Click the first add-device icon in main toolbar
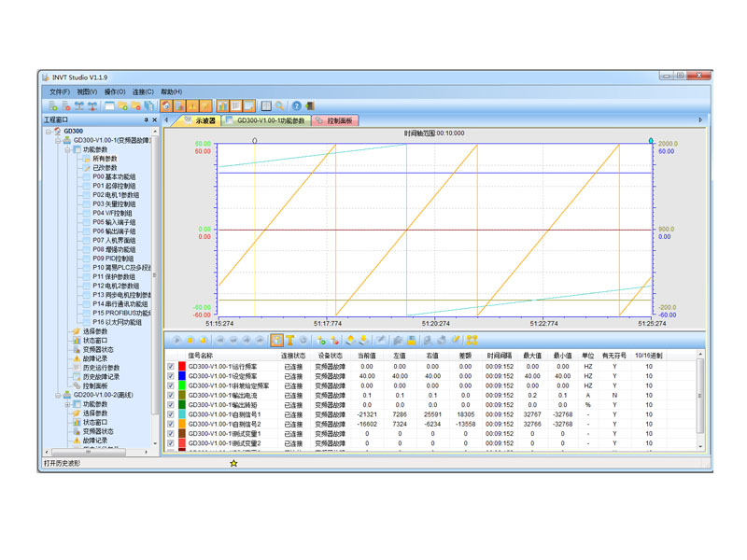This screenshot has width=747, height=560. pos(50,106)
